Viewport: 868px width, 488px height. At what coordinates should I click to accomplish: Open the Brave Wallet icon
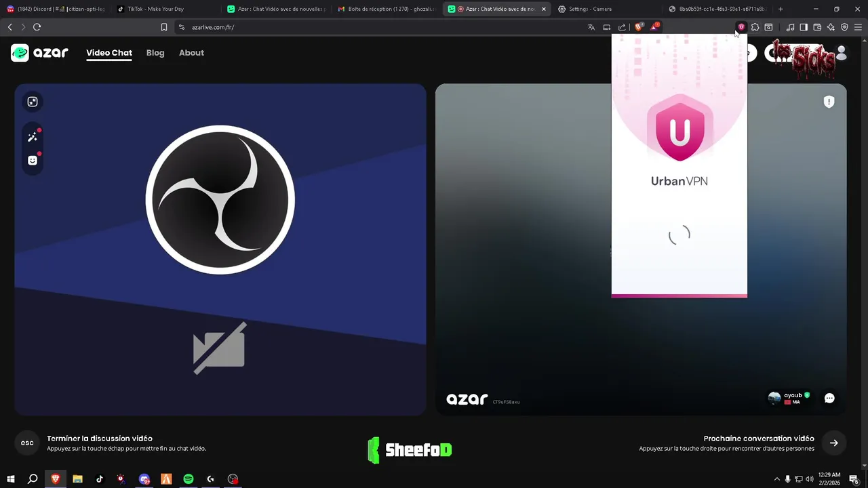pyautogui.click(x=817, y=27)
